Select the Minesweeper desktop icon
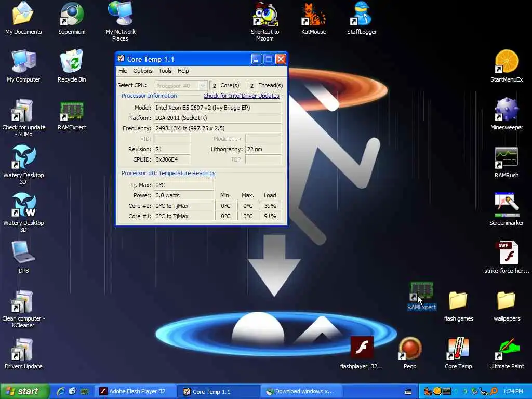532x399 pixels. [x=506, y=114]
